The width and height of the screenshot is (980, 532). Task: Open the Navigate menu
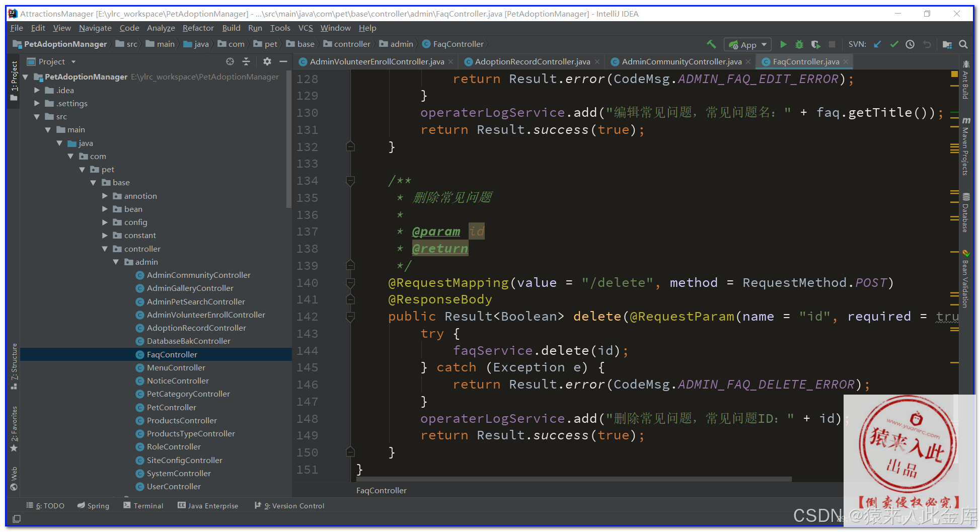click(x=95, y=28)
